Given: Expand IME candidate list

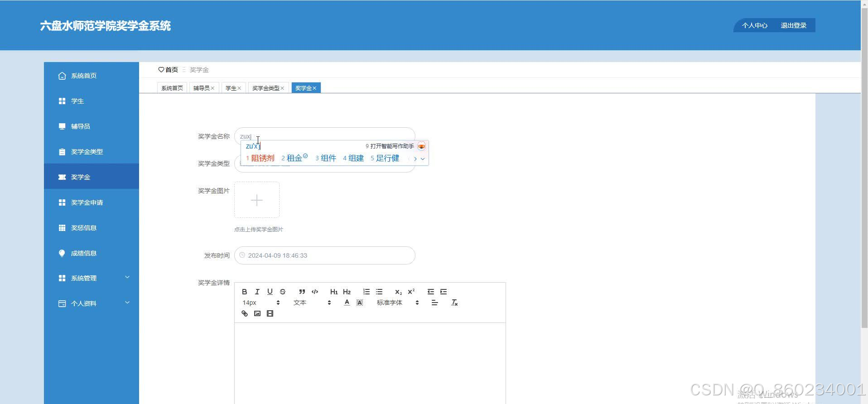Looking at the screenshot, I should (x=423, y=159).
